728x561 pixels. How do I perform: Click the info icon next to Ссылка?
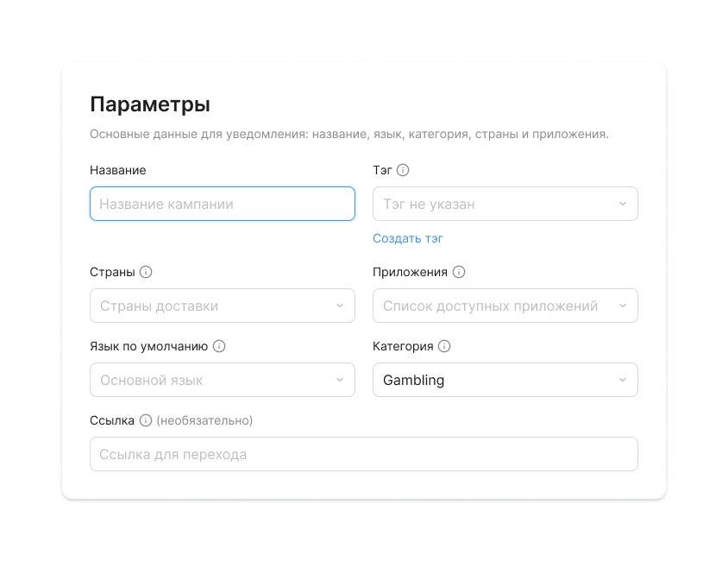[143, 420]
